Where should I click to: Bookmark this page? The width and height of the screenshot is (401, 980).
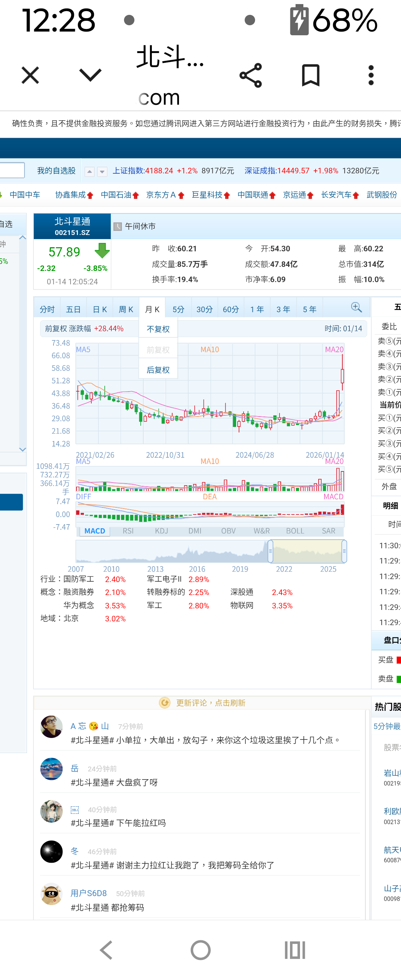310,75
